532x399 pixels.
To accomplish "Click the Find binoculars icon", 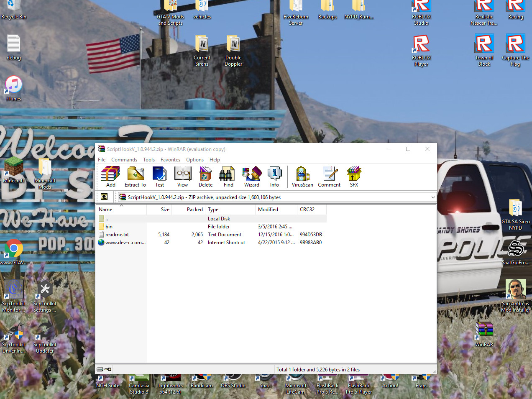I will 228,176.
